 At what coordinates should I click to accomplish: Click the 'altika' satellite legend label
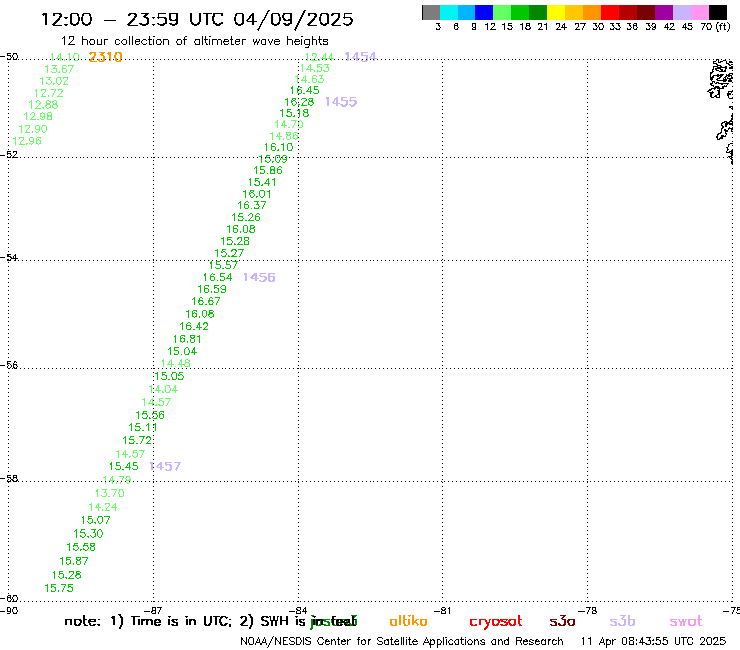(408, 621)
